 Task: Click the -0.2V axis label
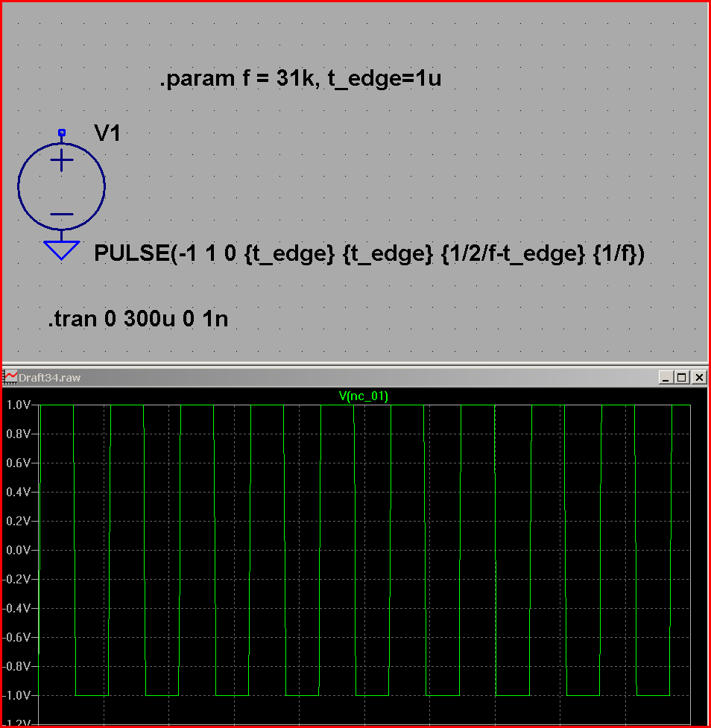(16, 579)
